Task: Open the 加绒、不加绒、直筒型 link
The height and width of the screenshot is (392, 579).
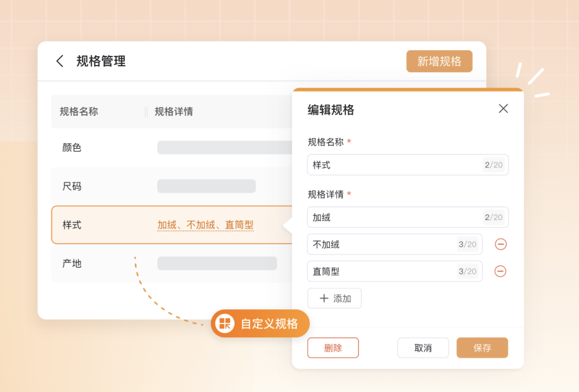Action: 205,225
